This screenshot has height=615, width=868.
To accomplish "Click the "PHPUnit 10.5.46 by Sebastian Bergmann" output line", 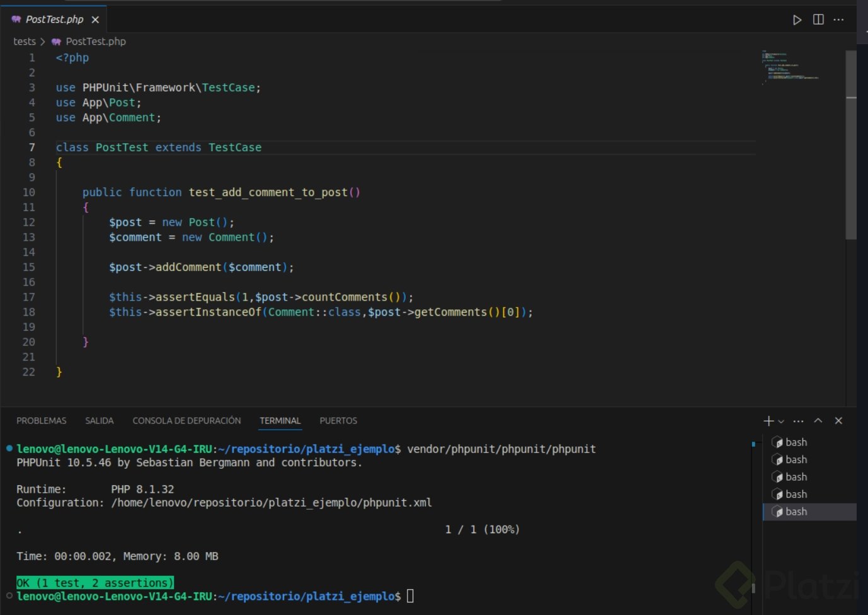I will click(189, 463).
